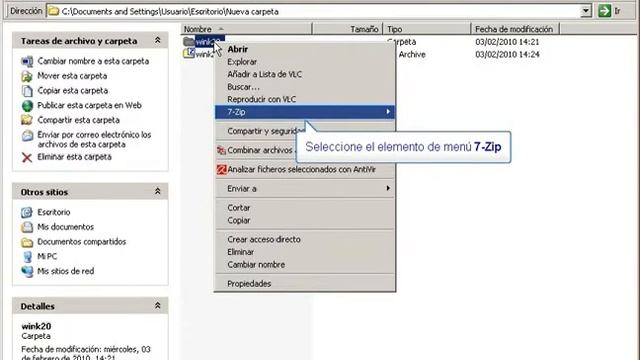This screenshot has height=360, width=640.
Task: Click Cambiar nombre a esta carpeta link
Action: point(93,61)
